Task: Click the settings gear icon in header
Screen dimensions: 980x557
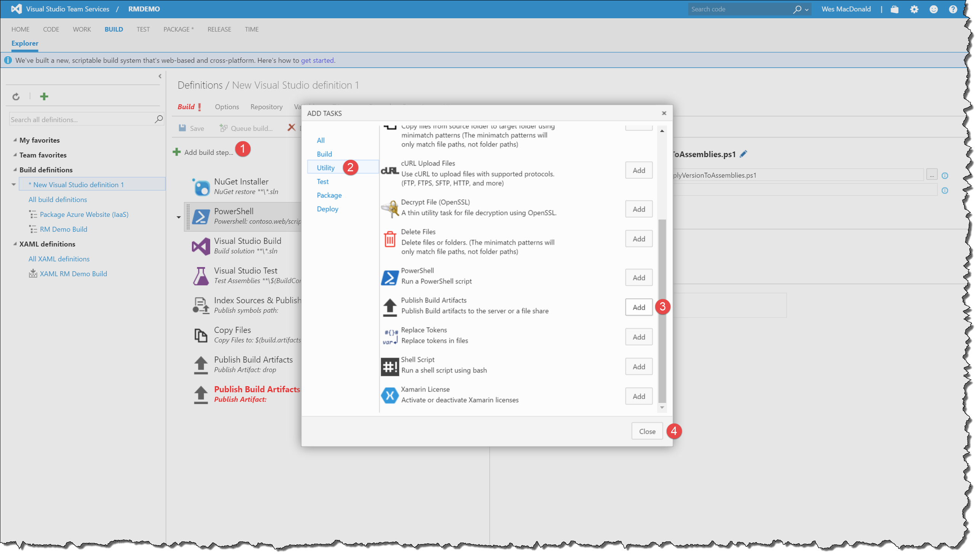Action: coord(914,9)
